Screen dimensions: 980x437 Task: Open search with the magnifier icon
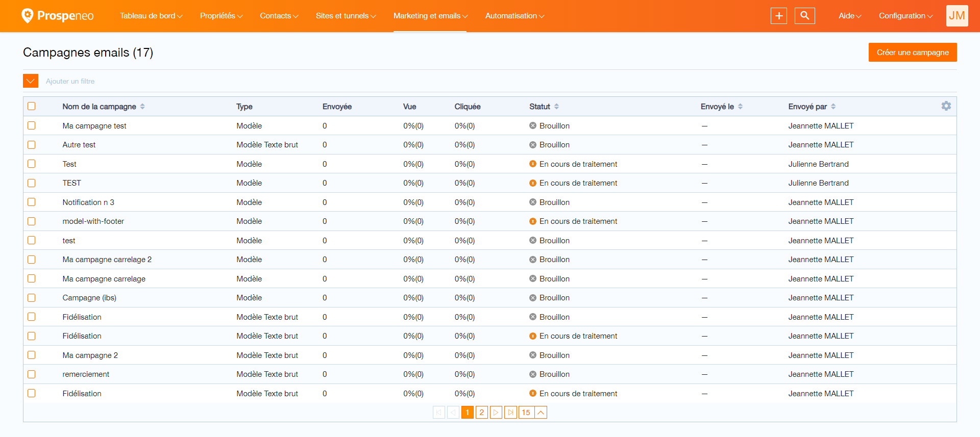click(805, 16)
